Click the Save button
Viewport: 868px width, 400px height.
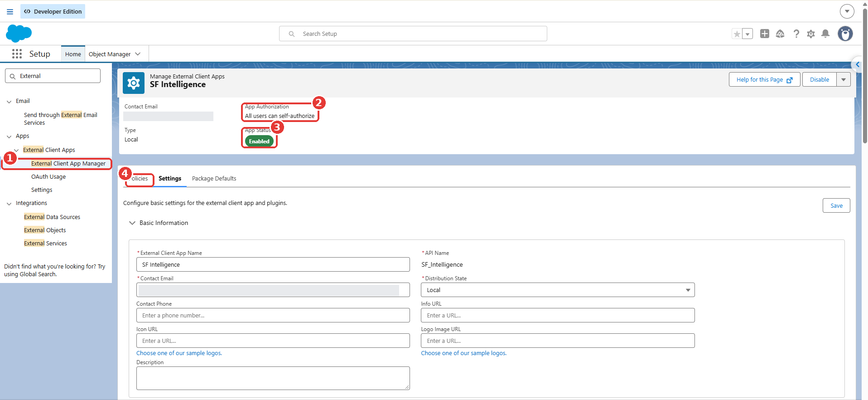[836, 205]
